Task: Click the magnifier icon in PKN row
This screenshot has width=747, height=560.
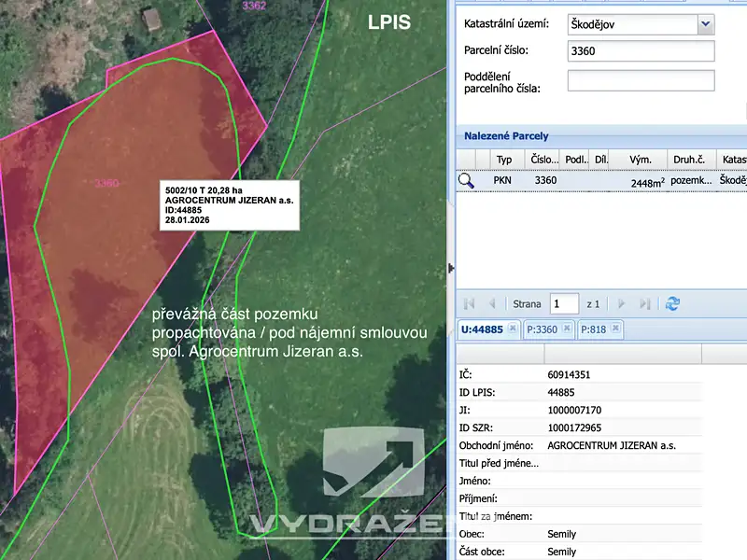Action: (x=466, y=180)
